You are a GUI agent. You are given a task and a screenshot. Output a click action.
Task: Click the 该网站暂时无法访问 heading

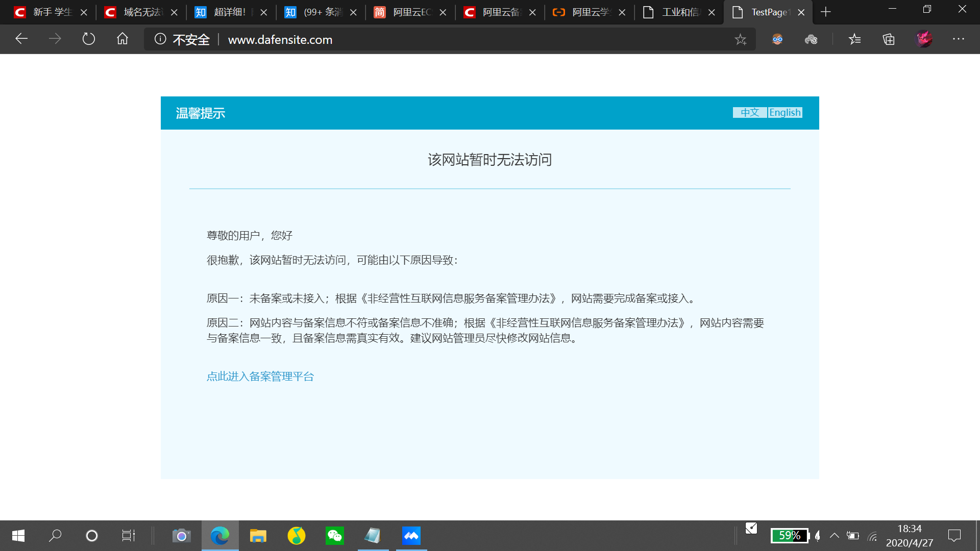[x=490, y=160]
